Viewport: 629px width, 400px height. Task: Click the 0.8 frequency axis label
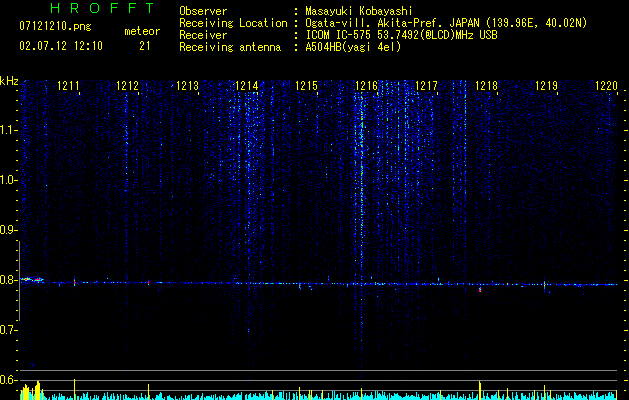click(x=8, y=280)
